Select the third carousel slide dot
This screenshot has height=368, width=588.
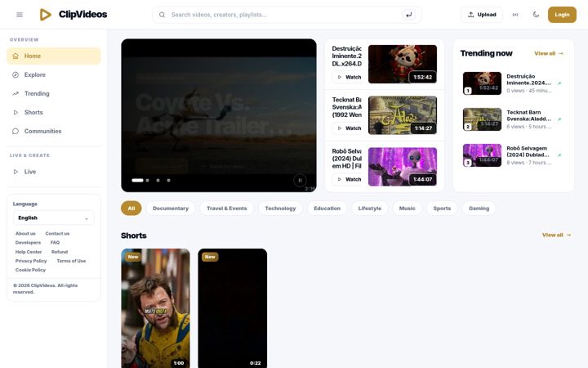[158, 180]
